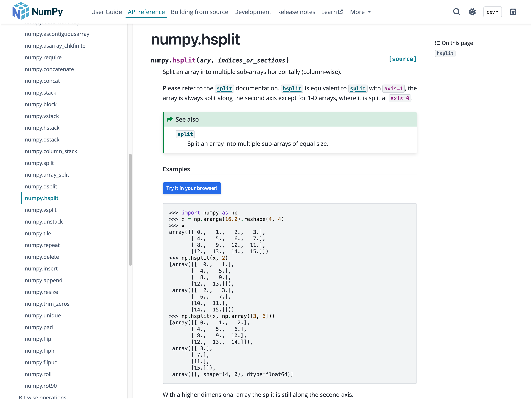Open numpy.trim_zeros in sidebar
This screenshot has width=532, height=399.
click(47, 304)
